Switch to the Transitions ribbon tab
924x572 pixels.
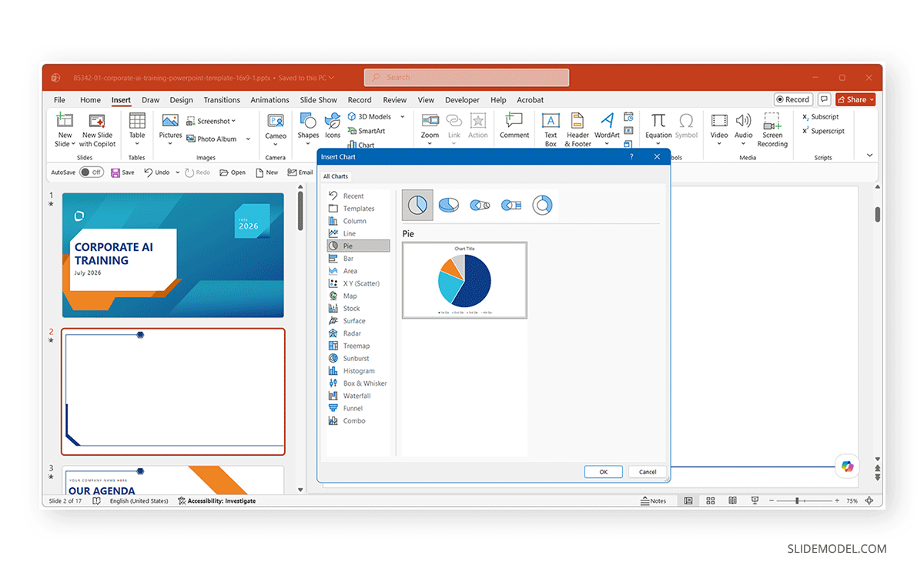[x=222, y=100]
